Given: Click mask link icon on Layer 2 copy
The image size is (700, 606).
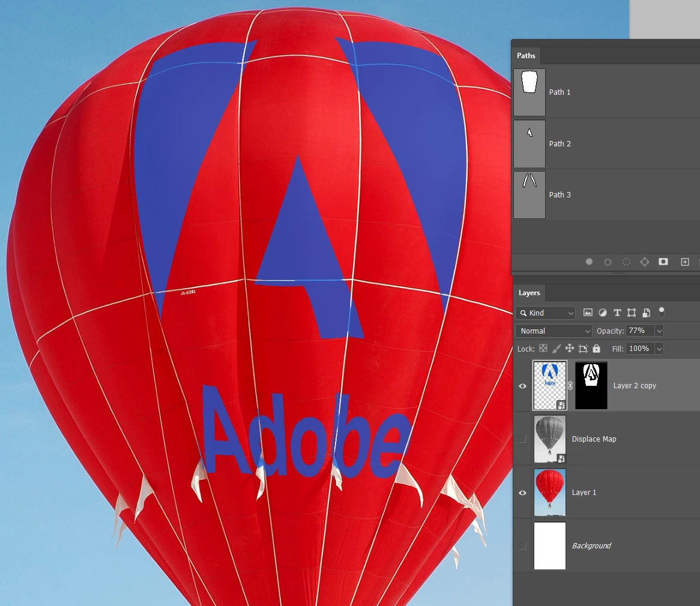Looking at the screenshot, I should coord(570,386).
